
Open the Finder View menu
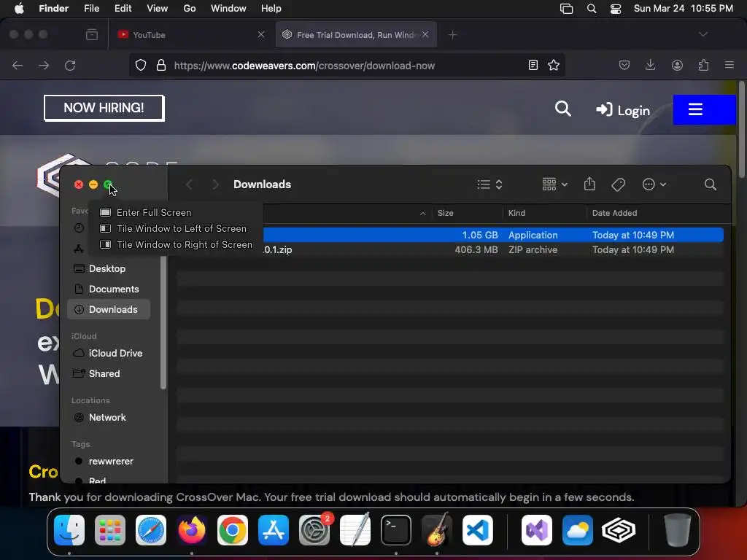coord(157,9)
